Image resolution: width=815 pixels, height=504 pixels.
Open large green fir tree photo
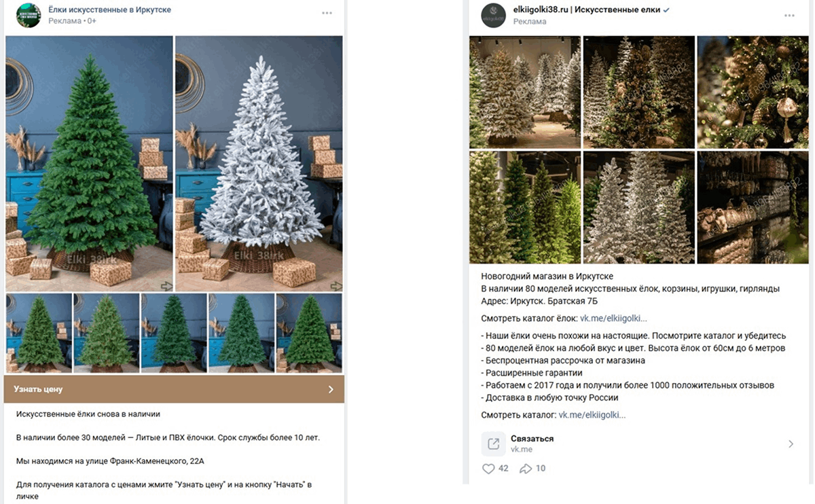[x=89, y=164]
